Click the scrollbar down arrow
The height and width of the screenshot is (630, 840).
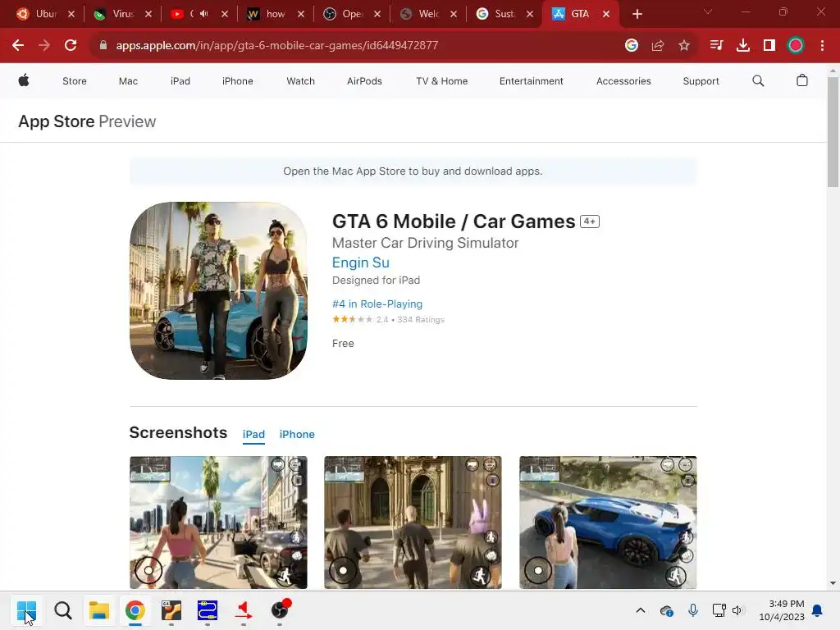833,583
